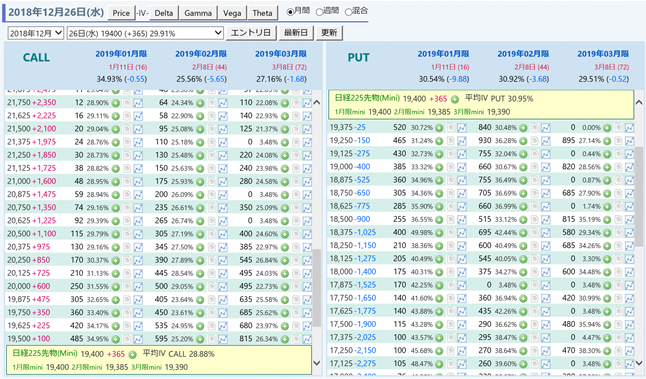The image size is (646, 379).
Task: Open the 2018年12月 month dropdown
Action: (36, 33)
